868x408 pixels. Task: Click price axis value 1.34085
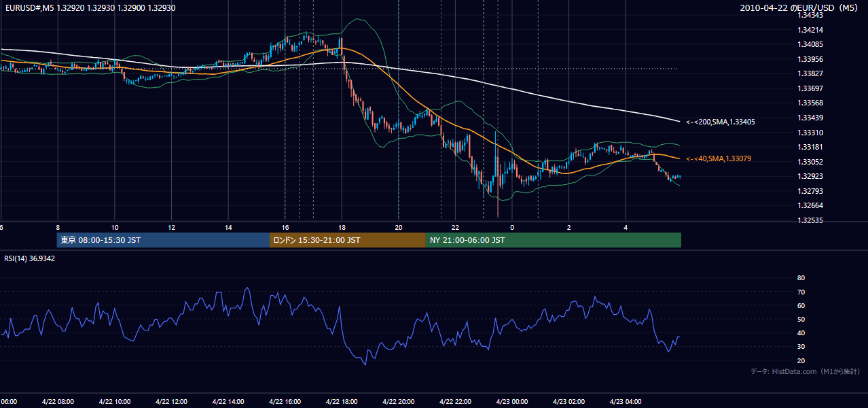[x=810, y=45]
